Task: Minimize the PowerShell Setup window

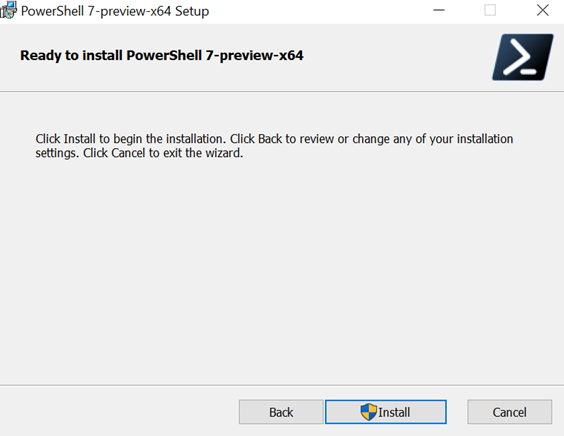Action: (439, 10)
